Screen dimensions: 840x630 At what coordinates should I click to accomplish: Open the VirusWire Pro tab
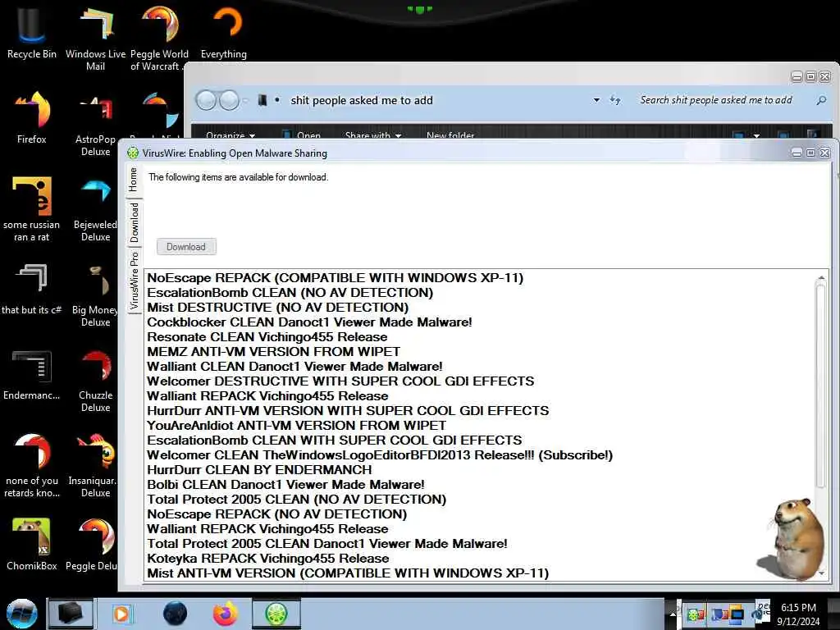[x=134, y=281]
